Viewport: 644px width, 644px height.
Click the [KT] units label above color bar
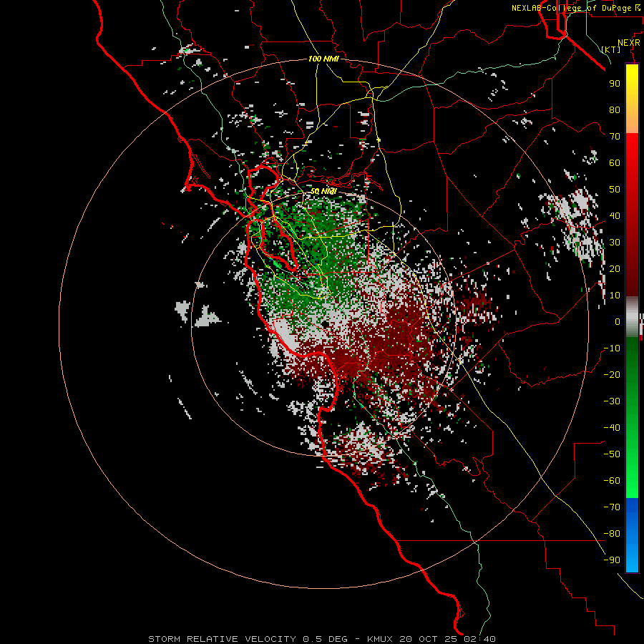610,49
